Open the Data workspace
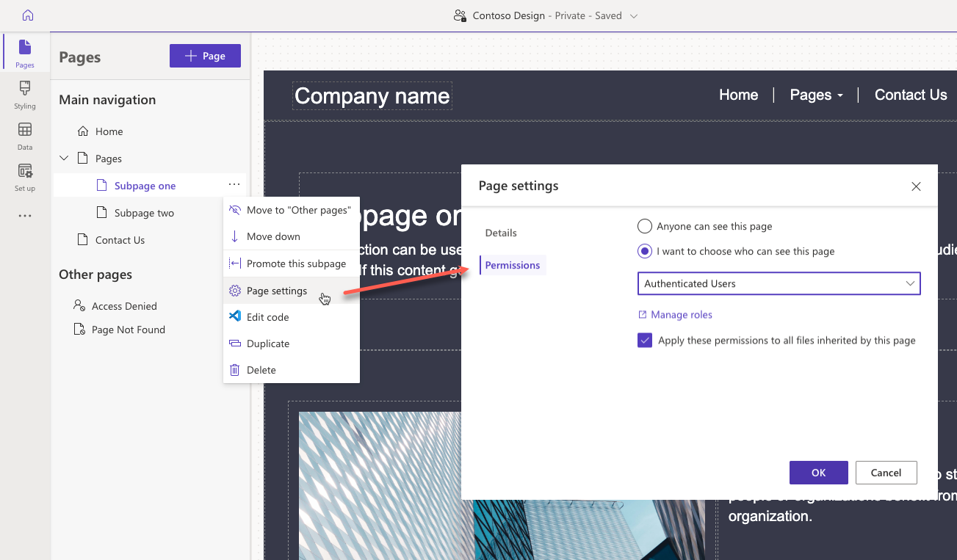This screenshot has height=560, width=957. (24, 137)
